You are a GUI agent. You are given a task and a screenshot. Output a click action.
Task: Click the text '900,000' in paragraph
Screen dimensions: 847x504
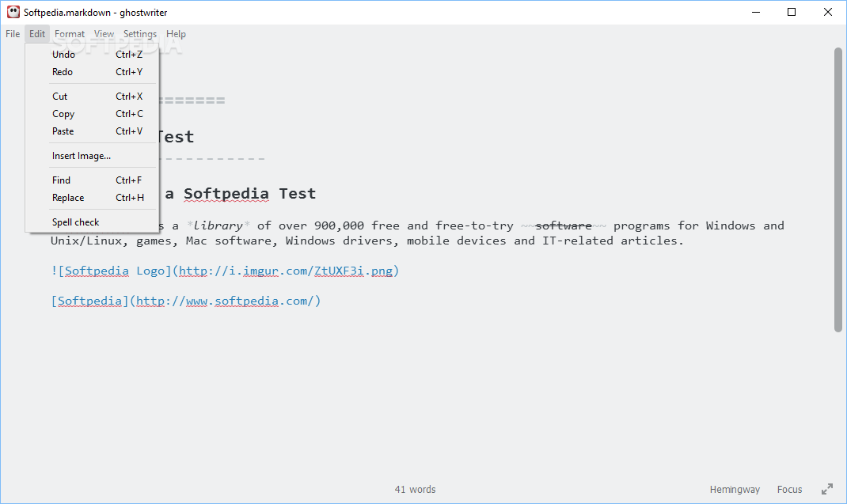point(339,225)
